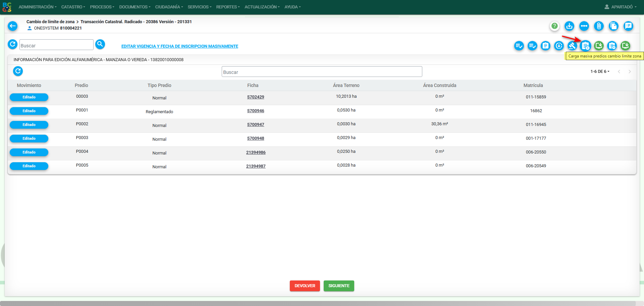Open attachments with the paperclip icon
The height and width of the screenshot is (306, 644).
pos(599,26)
